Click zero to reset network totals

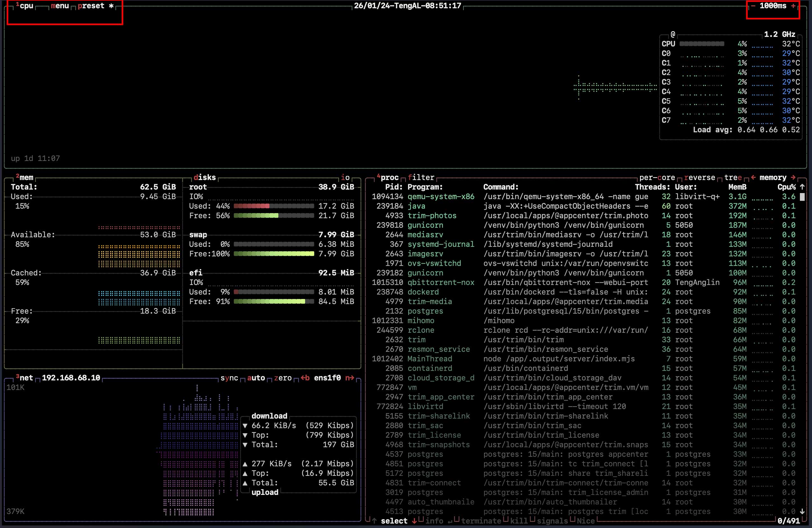283,378
